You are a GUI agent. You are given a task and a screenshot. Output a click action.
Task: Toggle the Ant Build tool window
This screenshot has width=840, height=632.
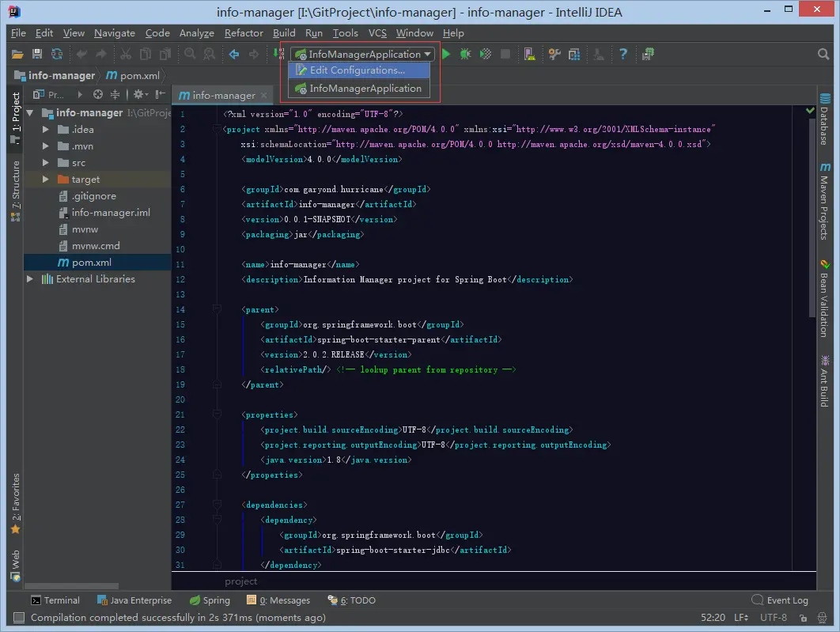pyautogui.click(x=824, y=380)
